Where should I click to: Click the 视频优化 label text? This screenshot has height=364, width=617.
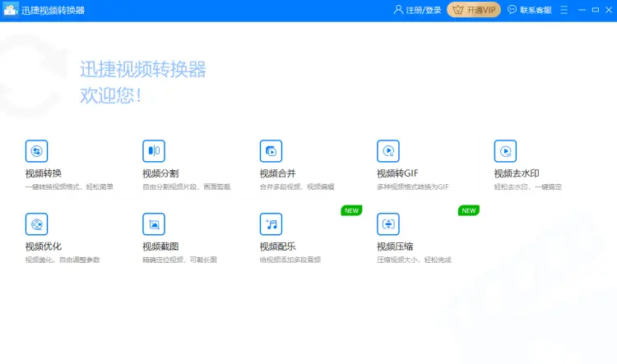[44, 247]
